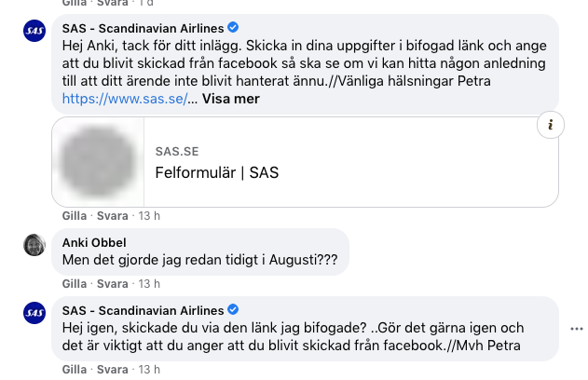Click verified badge on last SAS comment
The image size is (588, 380).
(233, 310)
